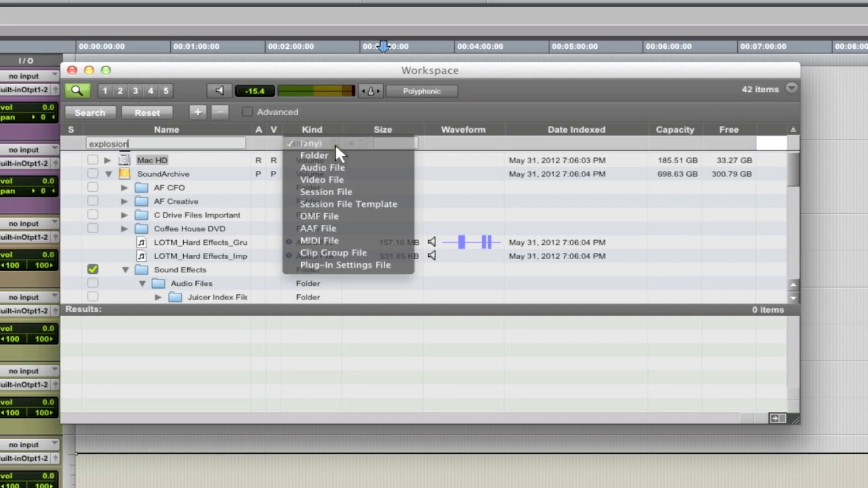Image resolution: width=868 pixels, height=488 pixels.
Task: Click the -15.4 preview volume display
Action: (254, 91)
